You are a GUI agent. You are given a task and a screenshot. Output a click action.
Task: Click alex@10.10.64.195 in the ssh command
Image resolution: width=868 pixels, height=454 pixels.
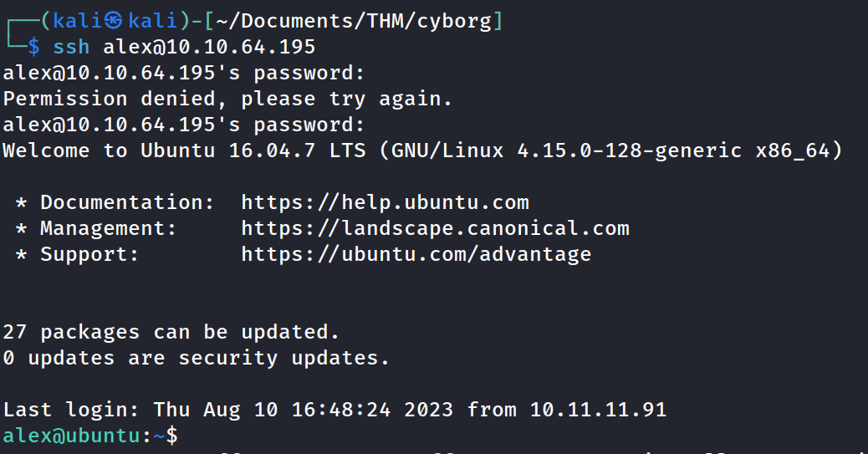[209, 46]
